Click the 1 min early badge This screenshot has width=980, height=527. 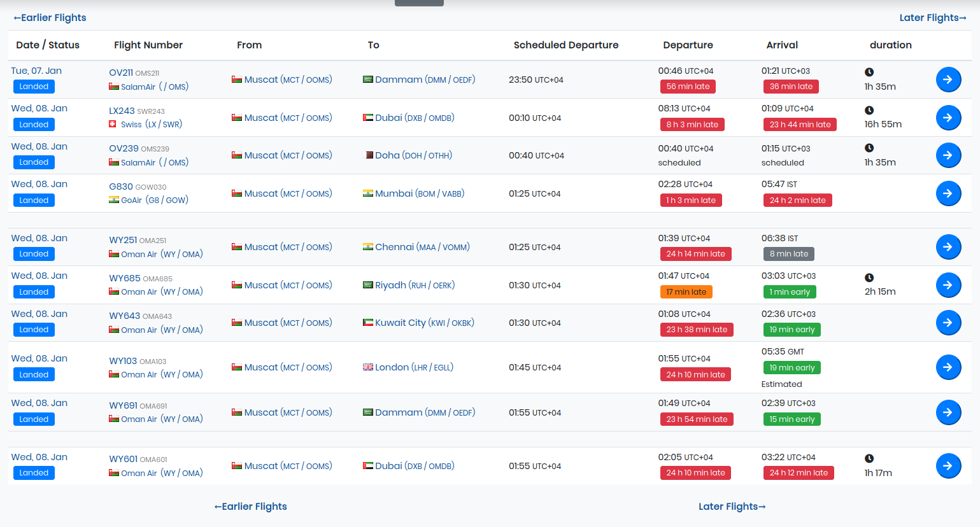click(790, 292)
